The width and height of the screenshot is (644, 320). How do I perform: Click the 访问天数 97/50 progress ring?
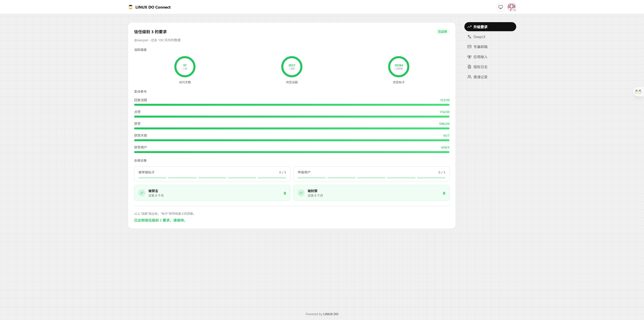pos(185,67)
